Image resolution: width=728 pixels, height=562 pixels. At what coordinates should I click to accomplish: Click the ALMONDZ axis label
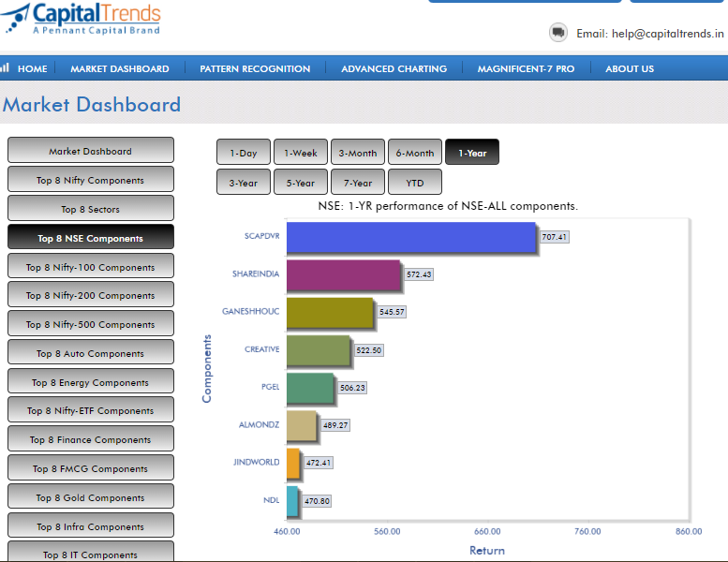pyautogui.click(x=260, y=424)
